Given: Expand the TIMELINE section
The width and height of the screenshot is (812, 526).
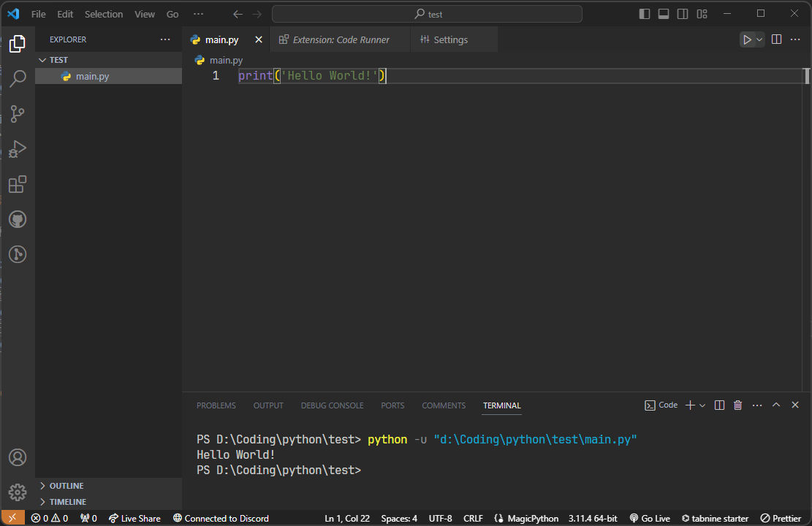Looking at the screenshot, I should point(67,502).
